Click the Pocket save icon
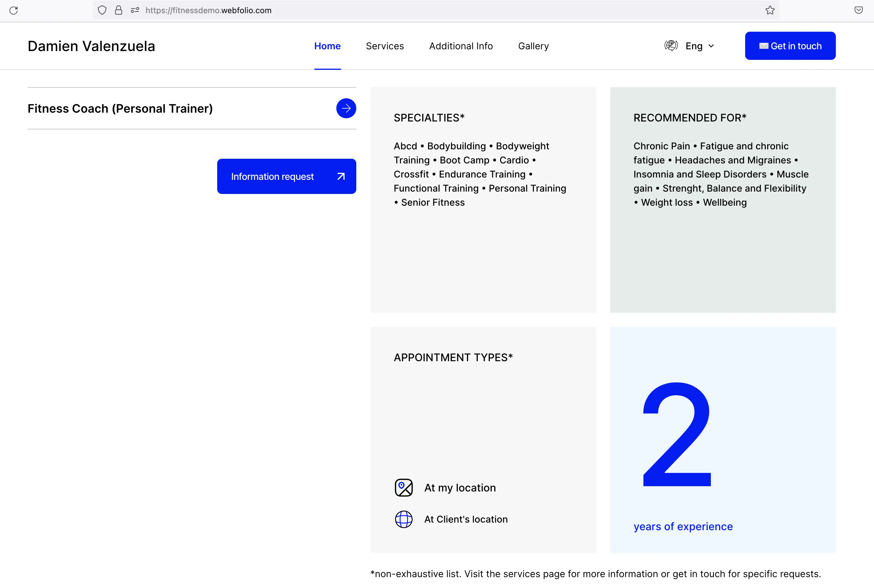874x588 pixels. pyautogui.click(x=859, y=10)
